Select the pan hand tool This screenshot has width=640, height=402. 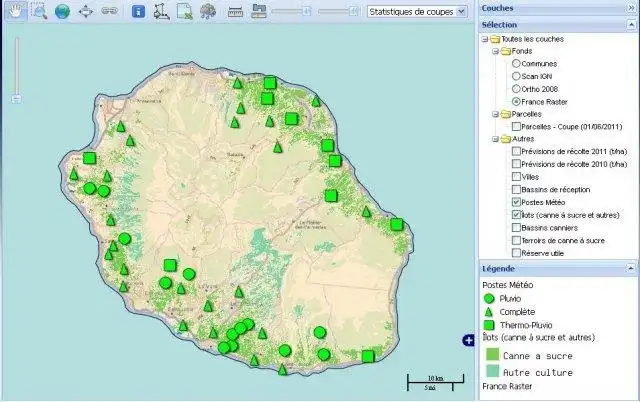pyautogui.click(x=16, y=11)
